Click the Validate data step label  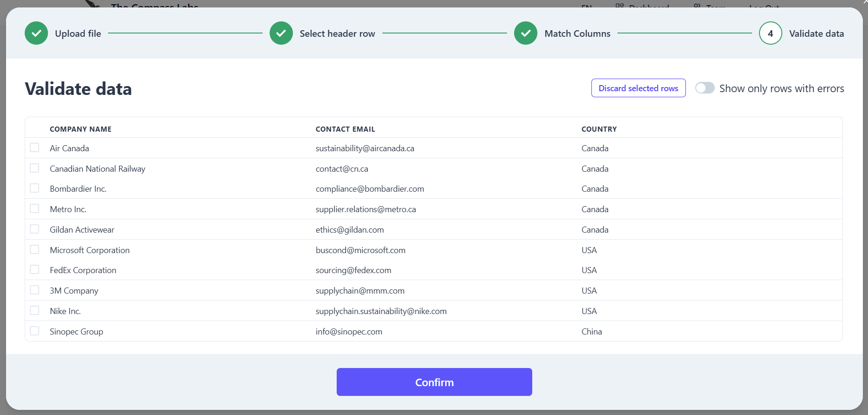[816, 33]
